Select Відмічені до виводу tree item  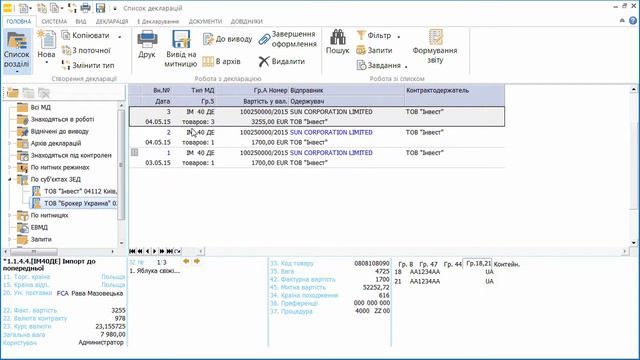pyautogui.click(x=60, y=131)
